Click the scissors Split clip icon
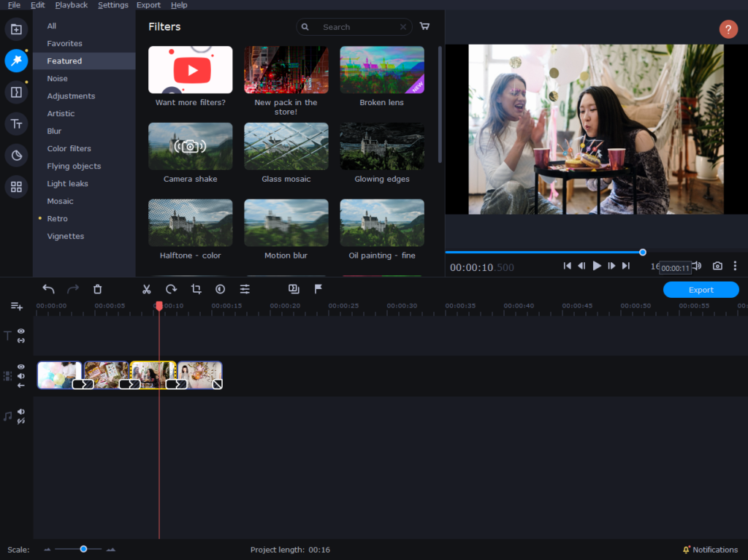This screenshot has width=748, height=560. 146,289
